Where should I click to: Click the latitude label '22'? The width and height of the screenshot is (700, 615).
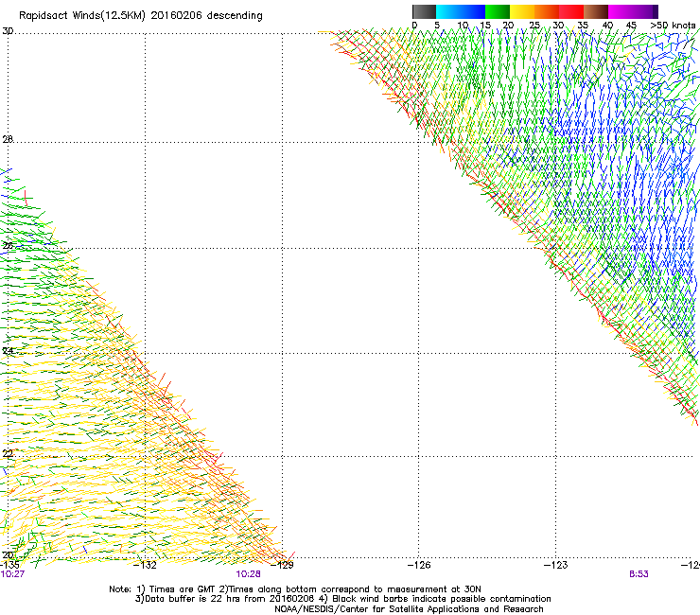[8, 454]
